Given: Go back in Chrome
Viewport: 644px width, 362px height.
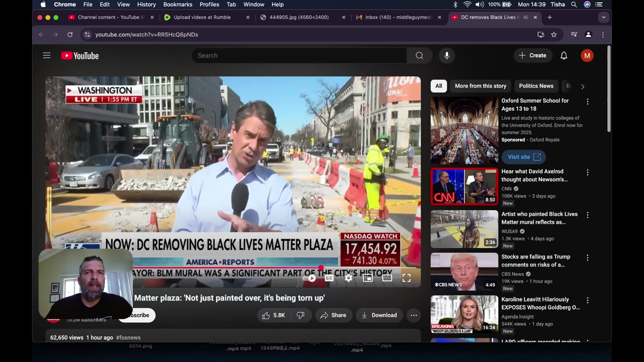Looking at the screenshot, I should pos(41,35).
